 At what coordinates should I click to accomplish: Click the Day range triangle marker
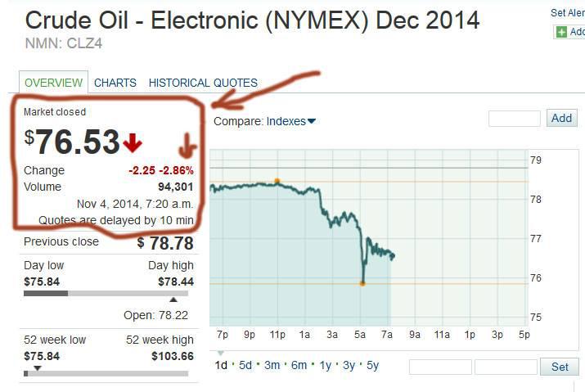point(173,300)
